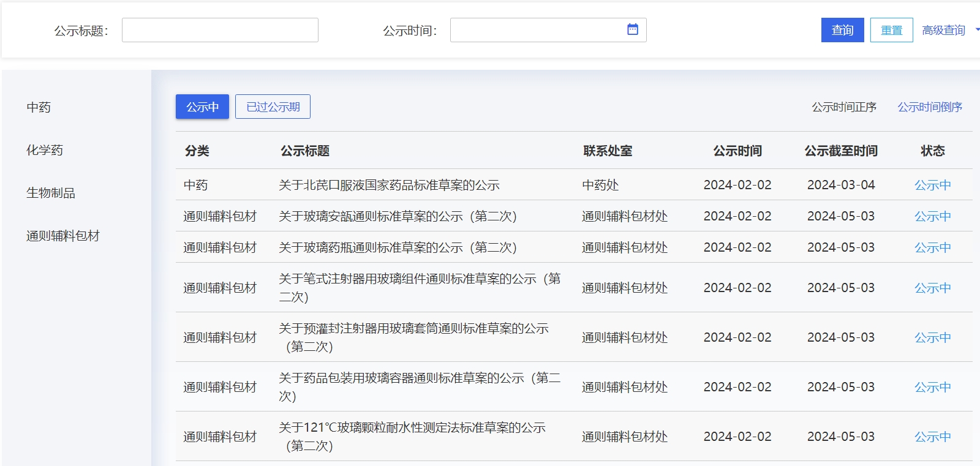
Task: Open 关于北芪口服液国家药品标准草案的公示 entry
Action: coord(389,185)
